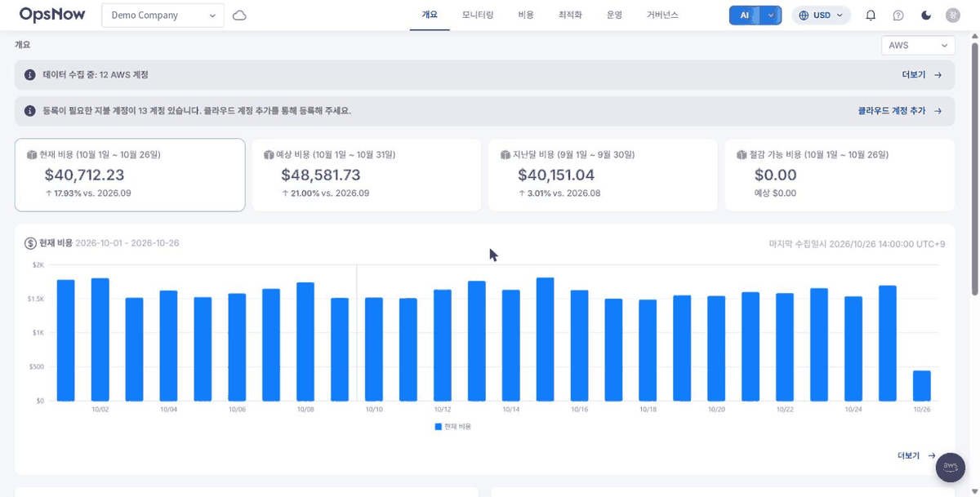980x497 pixels.
Task: Select the 절감 가능 비용 $0.00 card
Action: coord(840,175)
